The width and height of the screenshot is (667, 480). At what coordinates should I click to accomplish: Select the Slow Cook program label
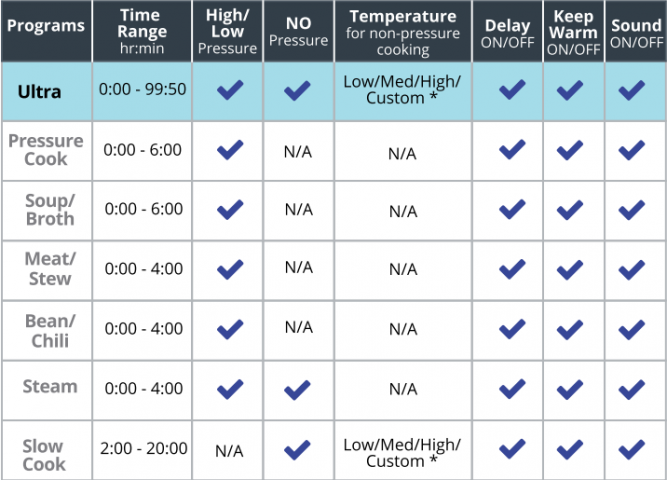click(44, 455)
